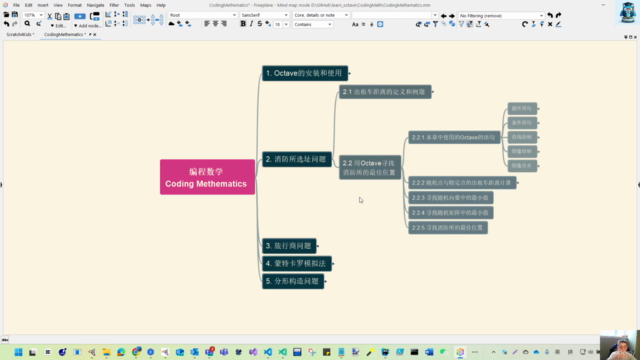Toggle Bold formatting

(243, 24)
